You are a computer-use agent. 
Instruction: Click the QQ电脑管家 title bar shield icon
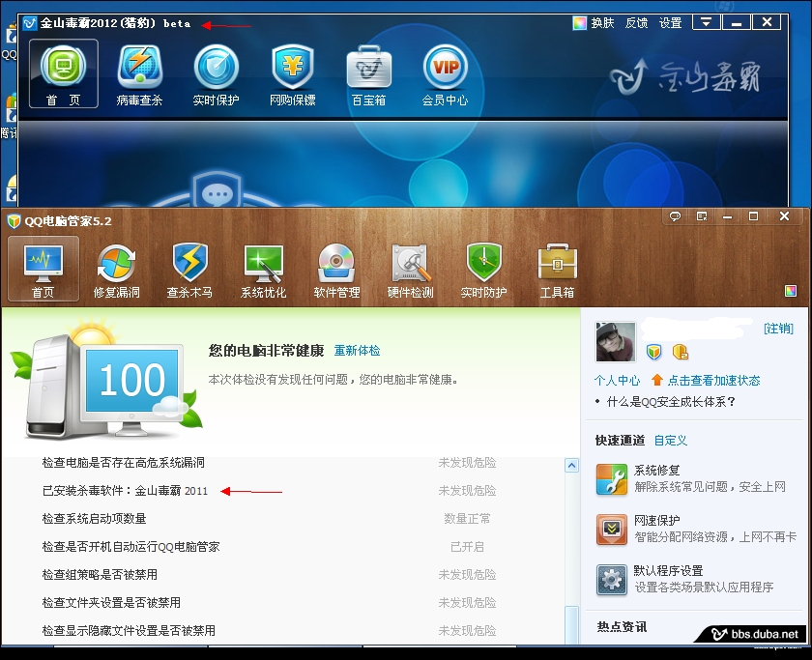[x=14, y=221]
